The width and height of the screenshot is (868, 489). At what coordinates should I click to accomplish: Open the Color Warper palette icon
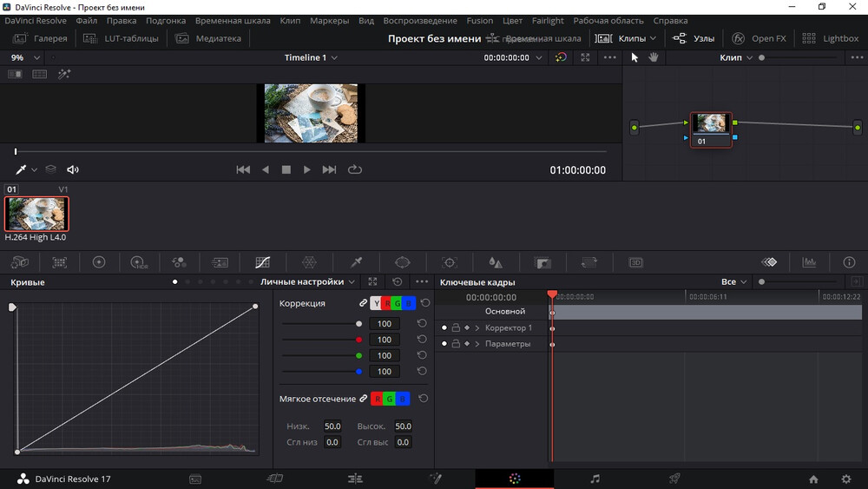click(x=309, y=262)
